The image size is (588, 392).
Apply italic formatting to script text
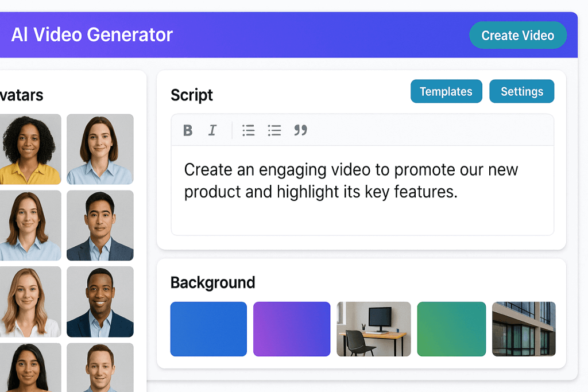[x=212, y=130]
